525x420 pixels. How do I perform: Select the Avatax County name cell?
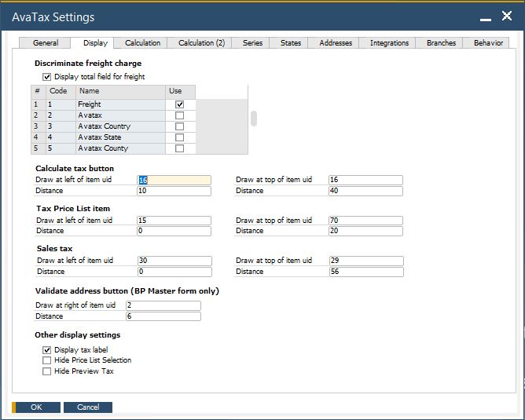pyautogui.click(x=120, y=148)
